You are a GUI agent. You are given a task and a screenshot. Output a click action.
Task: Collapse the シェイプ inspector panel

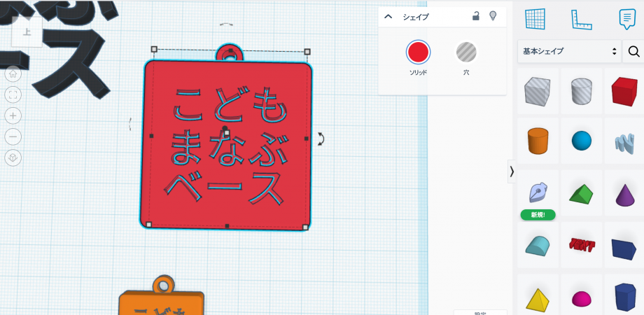388,17
